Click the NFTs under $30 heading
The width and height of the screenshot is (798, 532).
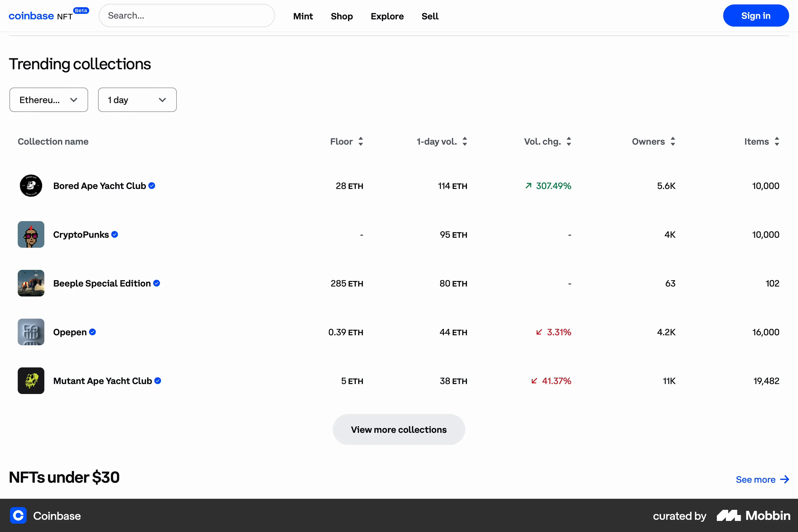64,477
